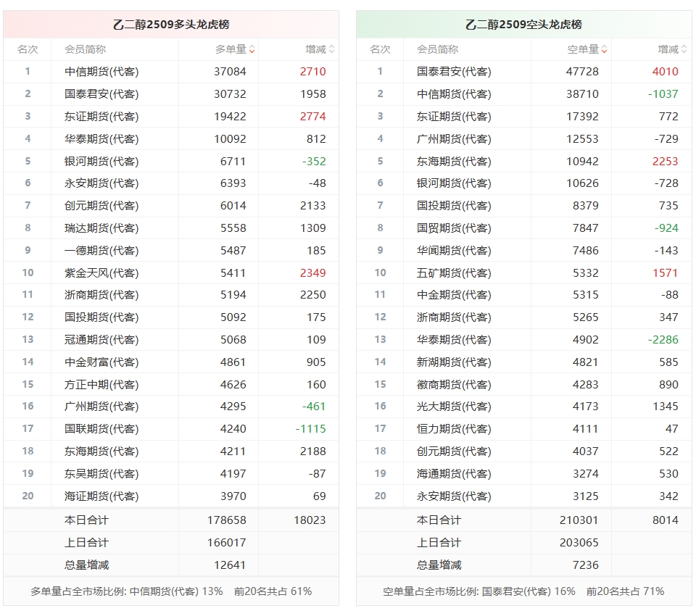Select 中信期货(代客) in long table rank 1
This screenshot has height=616, width=696.
point(101,72)
